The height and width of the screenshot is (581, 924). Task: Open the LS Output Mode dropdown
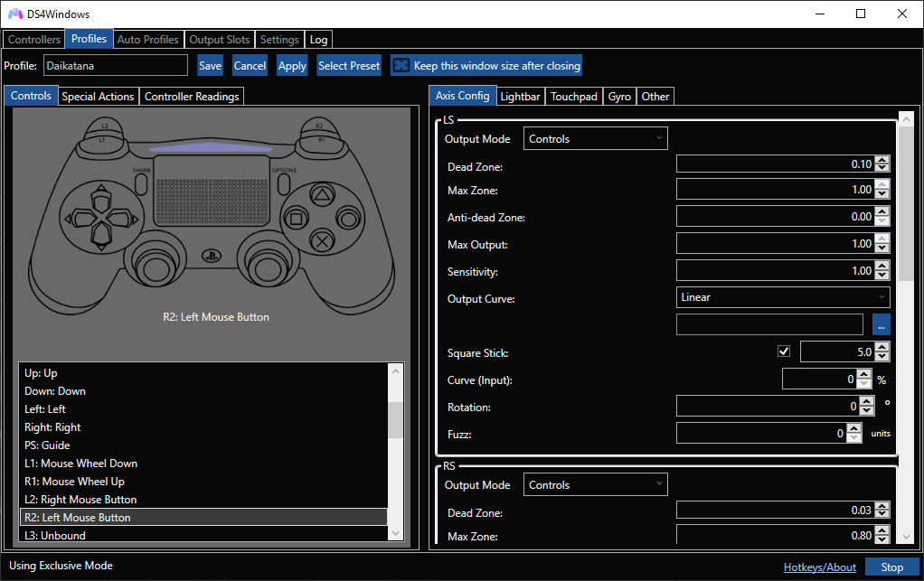click(595, 137)
